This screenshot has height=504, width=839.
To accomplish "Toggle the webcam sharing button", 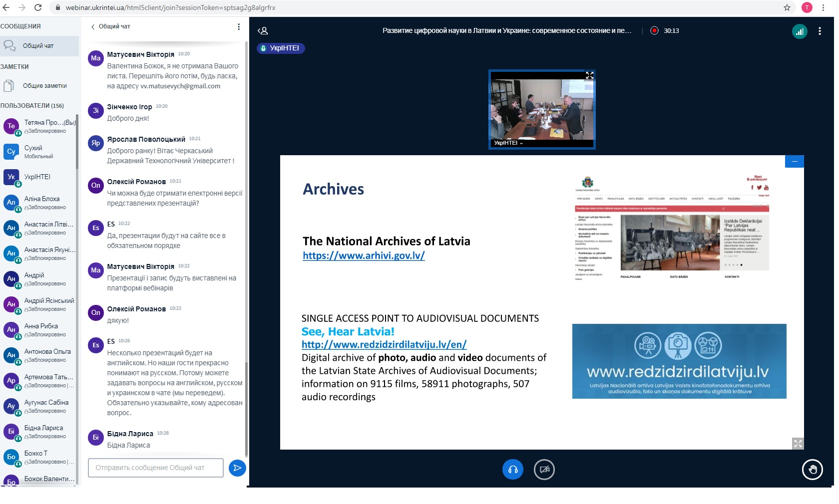I will (x=544, y=470).
